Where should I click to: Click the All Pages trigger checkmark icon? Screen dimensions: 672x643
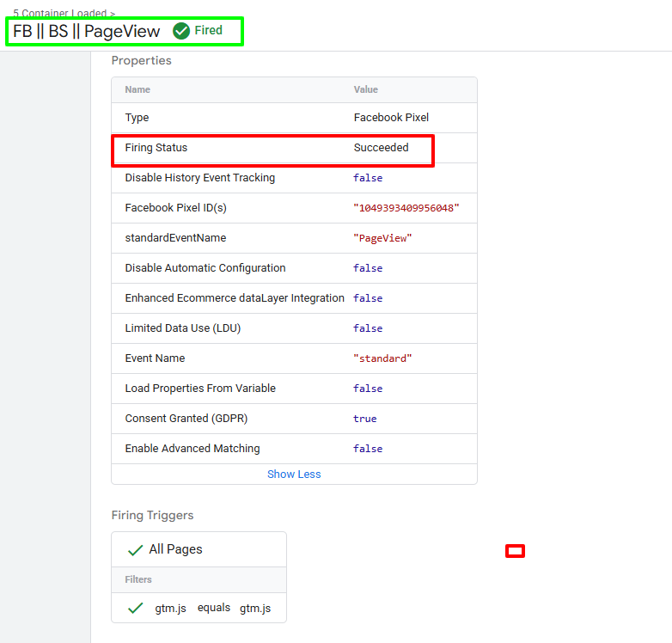point(136,550)
